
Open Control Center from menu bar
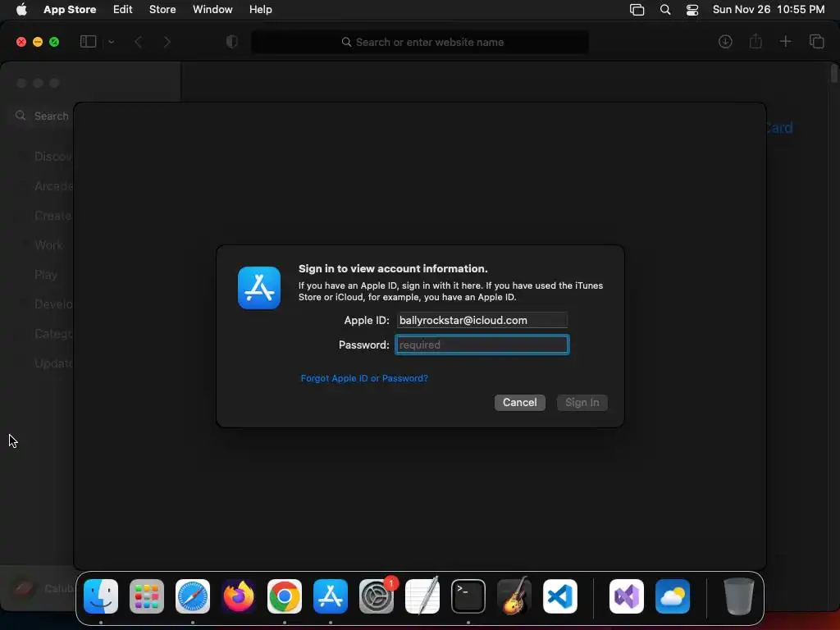click(x=692, y=10)
